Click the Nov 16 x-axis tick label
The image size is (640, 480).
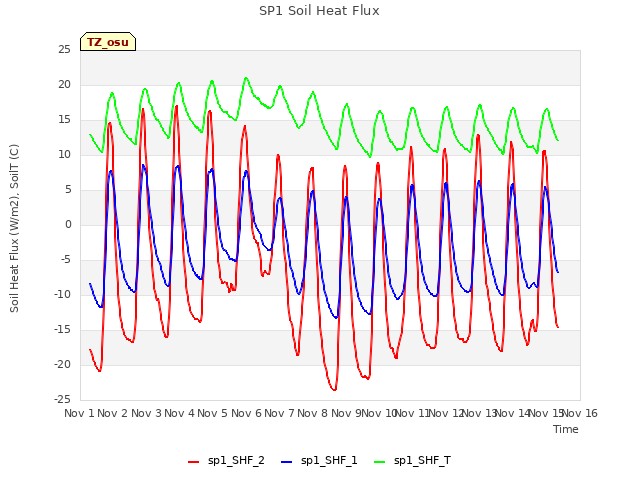580,413
